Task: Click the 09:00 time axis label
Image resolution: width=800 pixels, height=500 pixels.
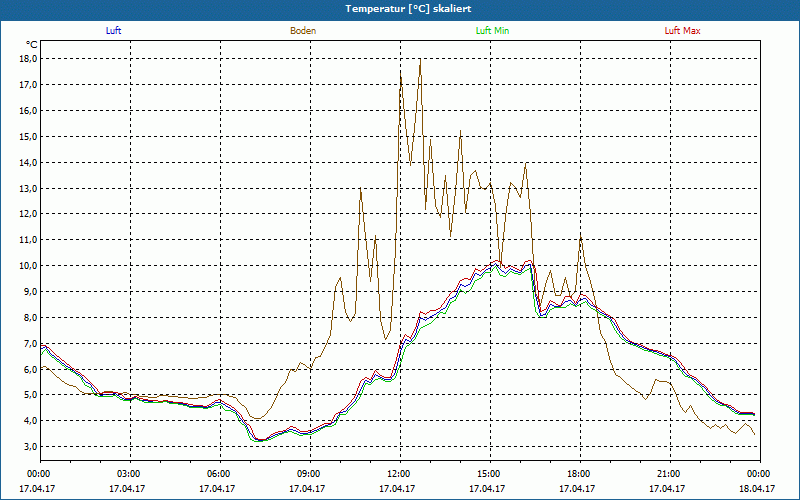Action: (310, 474)
